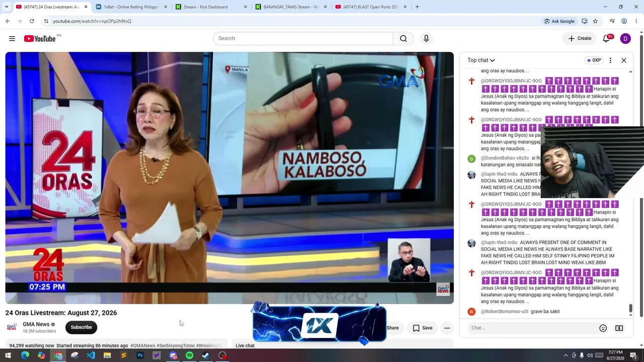Reload the current page
This screenshot has height=362, width=644.
[x=32, y=21]
